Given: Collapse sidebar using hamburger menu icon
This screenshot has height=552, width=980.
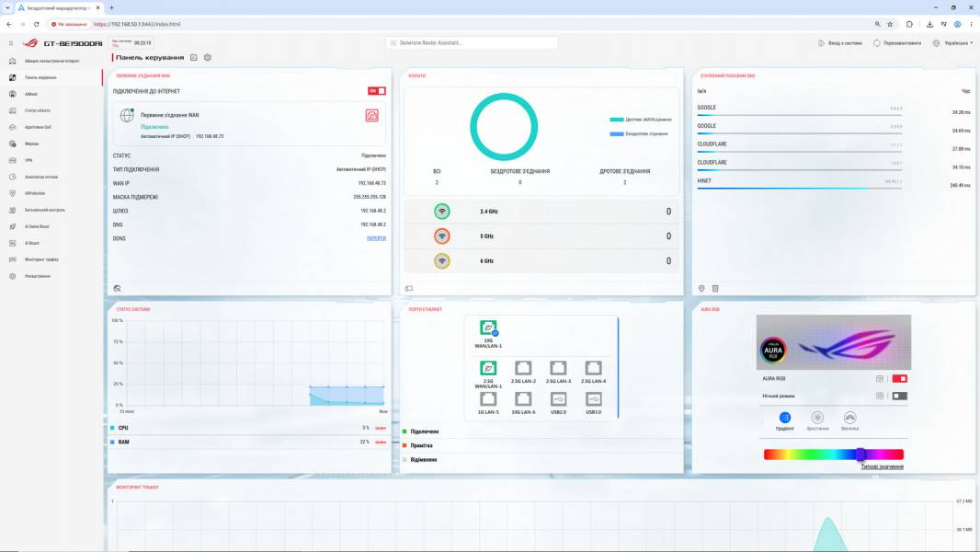Looking at the screenshot, I should tap(11, 43).
